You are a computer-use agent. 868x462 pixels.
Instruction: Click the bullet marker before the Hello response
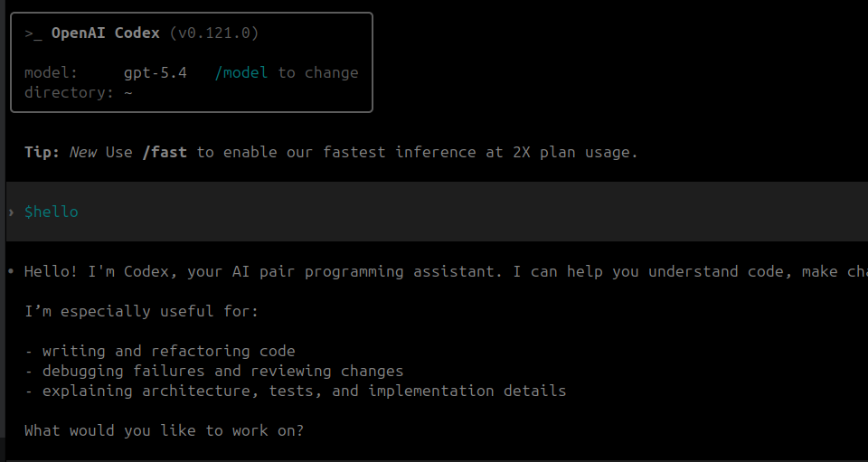click(x=11, y=271)
